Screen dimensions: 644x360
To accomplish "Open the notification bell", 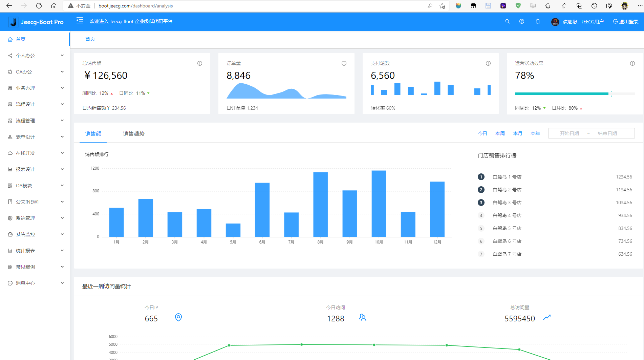I will [x=538, y=21].
